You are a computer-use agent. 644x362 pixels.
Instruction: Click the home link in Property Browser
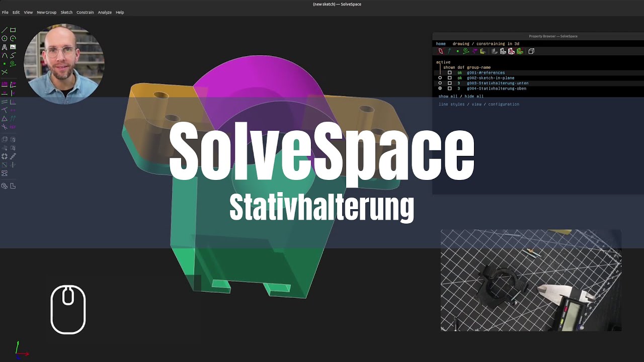click(x=441, y=44)
